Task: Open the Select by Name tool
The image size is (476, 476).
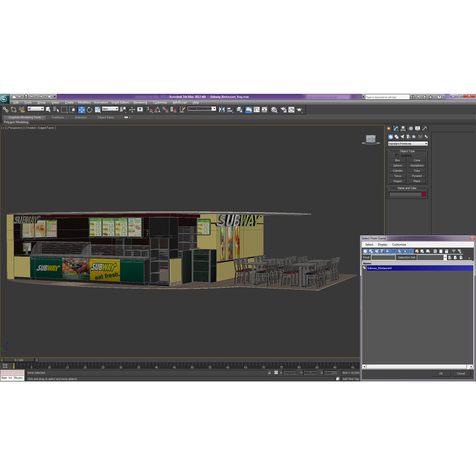Action: (56, 110)
